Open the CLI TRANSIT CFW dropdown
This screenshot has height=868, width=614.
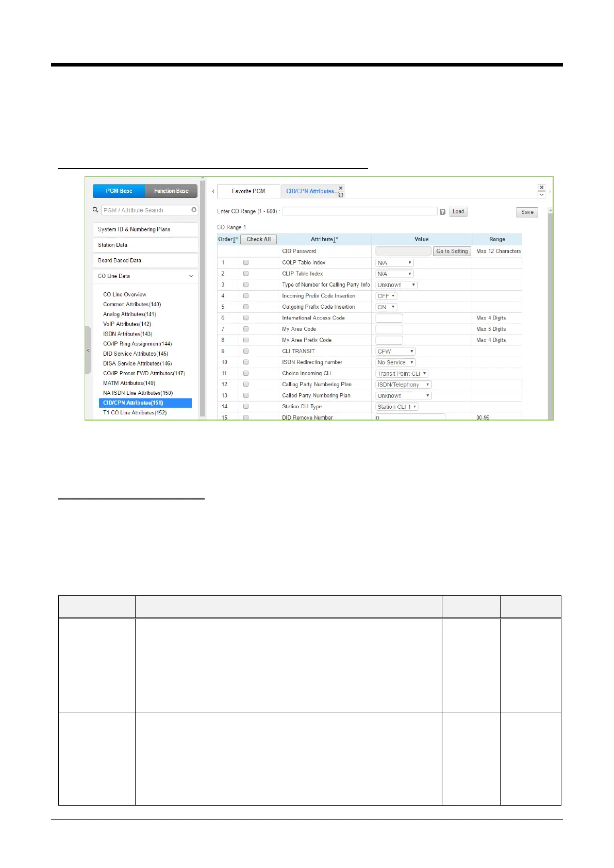pyautogui.click(x=395, y=352)
